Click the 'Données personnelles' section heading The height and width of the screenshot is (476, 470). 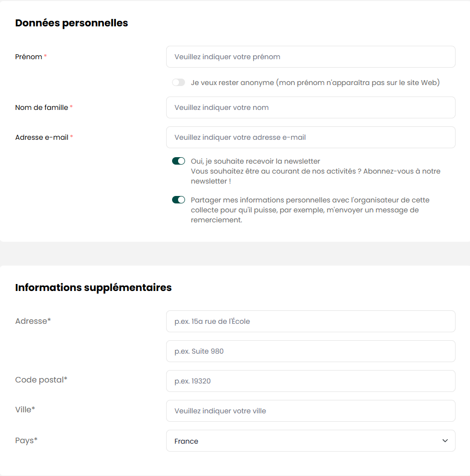(x=72, y=23)
